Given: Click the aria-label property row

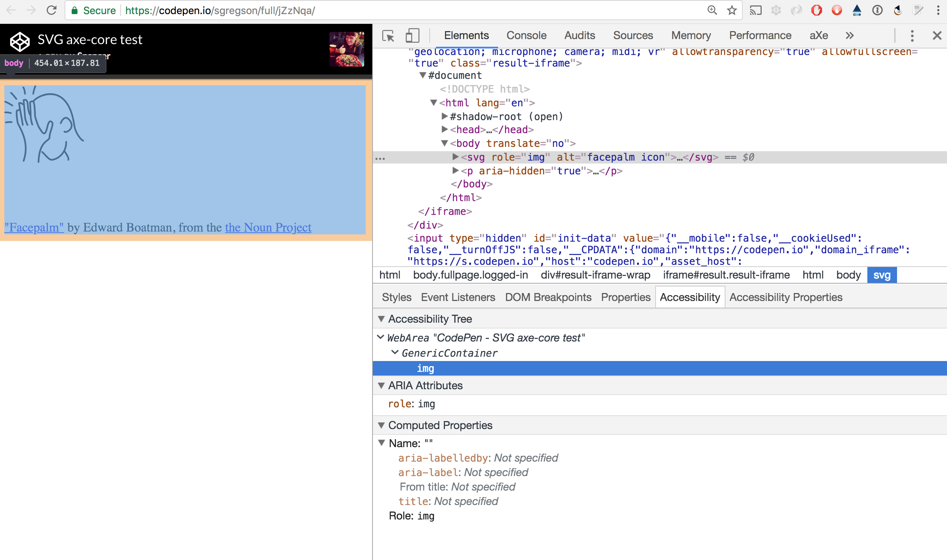Looking at the screenshot, I should [463, 472].
